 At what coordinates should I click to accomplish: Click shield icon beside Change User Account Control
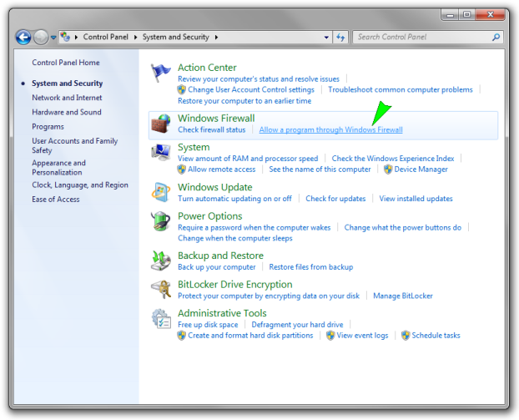[181, 89]
